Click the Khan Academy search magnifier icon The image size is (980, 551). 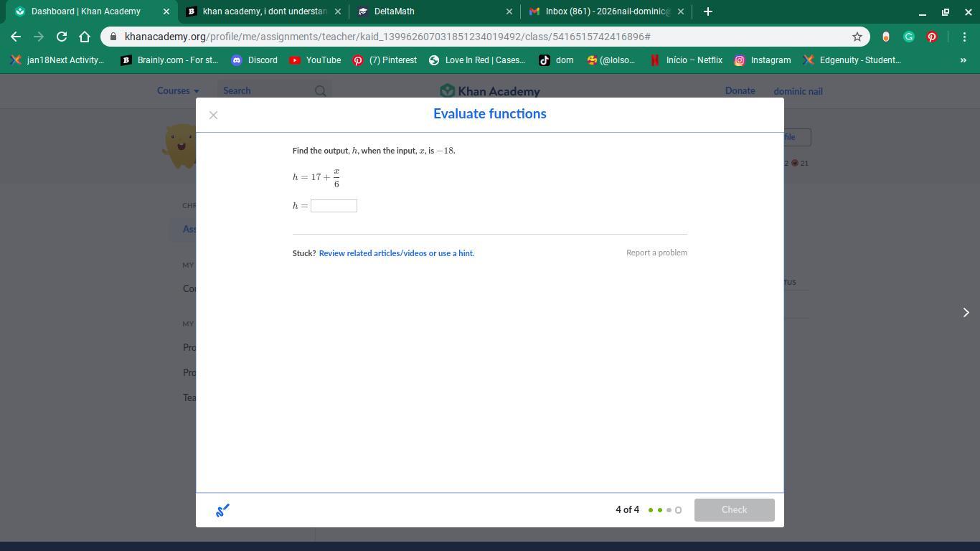321,91
